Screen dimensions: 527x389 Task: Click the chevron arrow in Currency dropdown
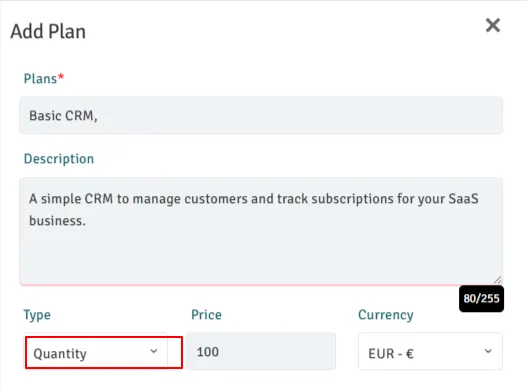point(488,351)
